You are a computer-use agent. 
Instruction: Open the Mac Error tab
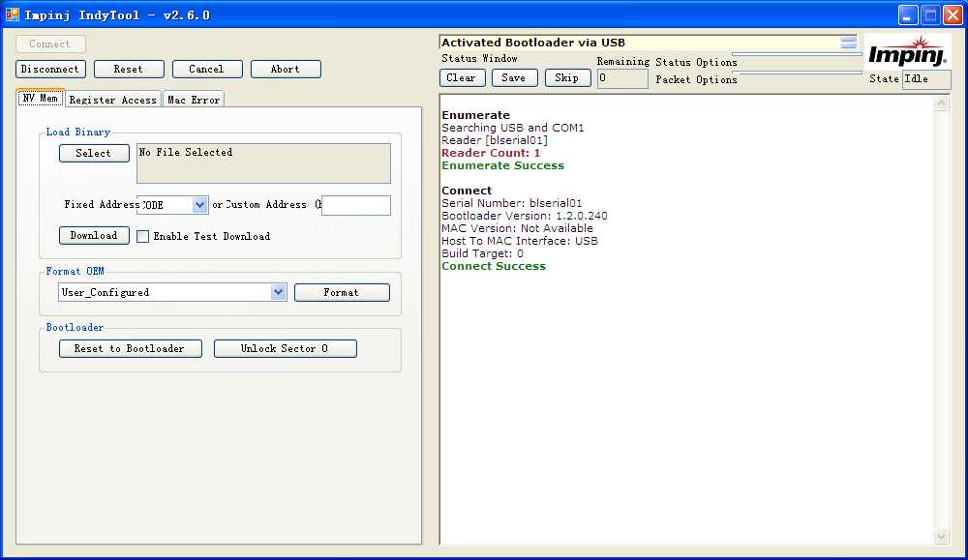click(x=194, y=100)
